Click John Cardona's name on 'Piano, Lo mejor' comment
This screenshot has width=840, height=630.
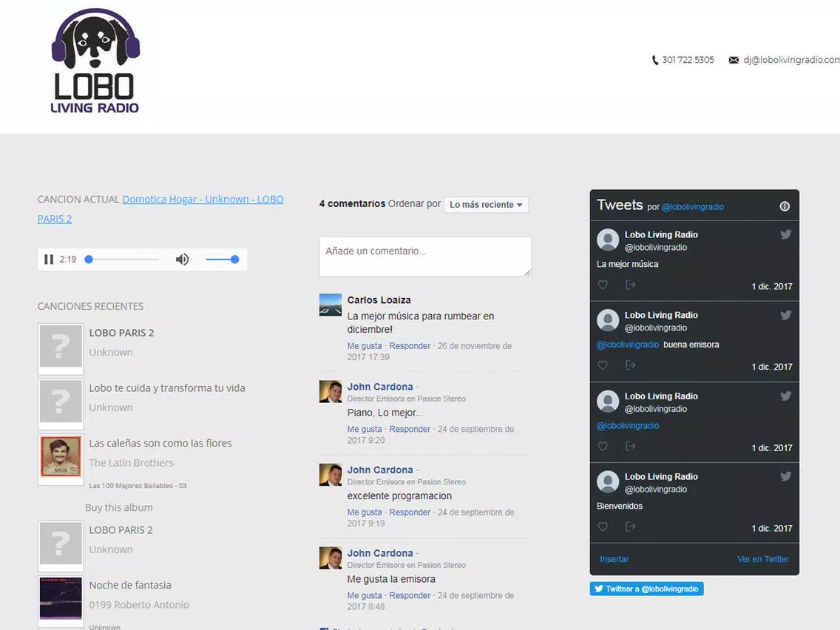(x=380, y=387)
